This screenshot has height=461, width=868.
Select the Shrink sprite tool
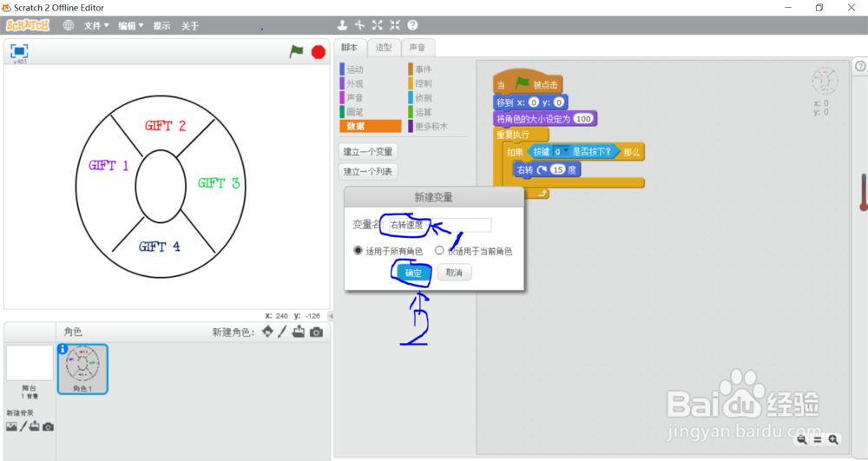[395, 25]
